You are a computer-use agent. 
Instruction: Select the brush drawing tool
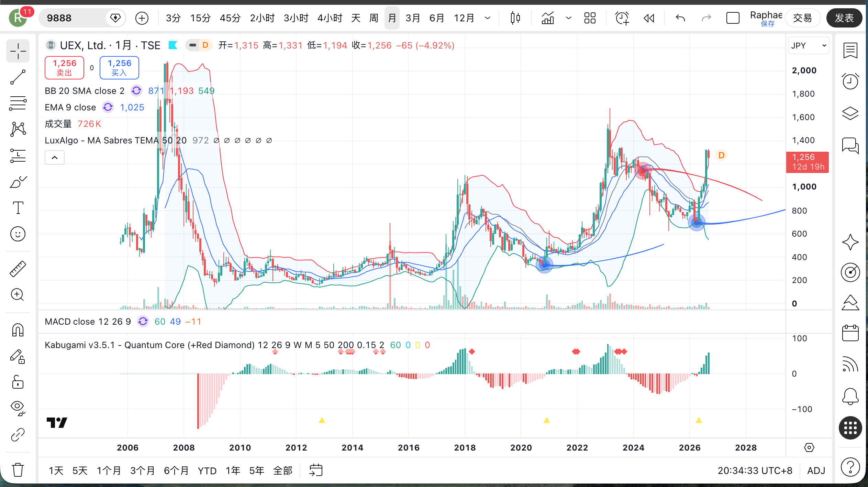pyautogui.click(x=18, y=182)
